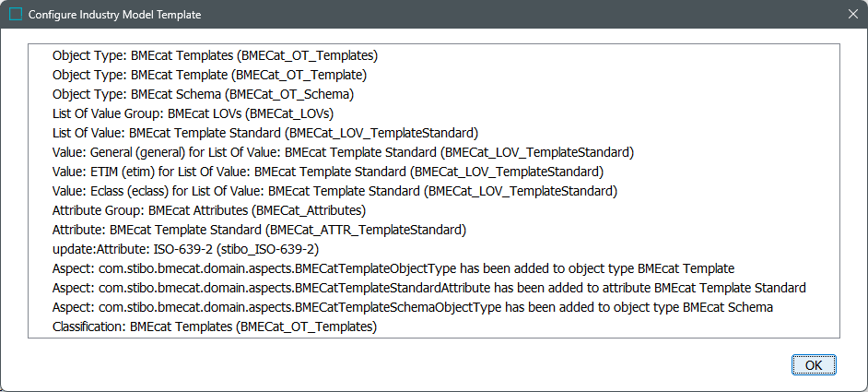Select the Object Type: BMEcat Schema line
Viewport: 868px width, 392px height.
(203, 94)
